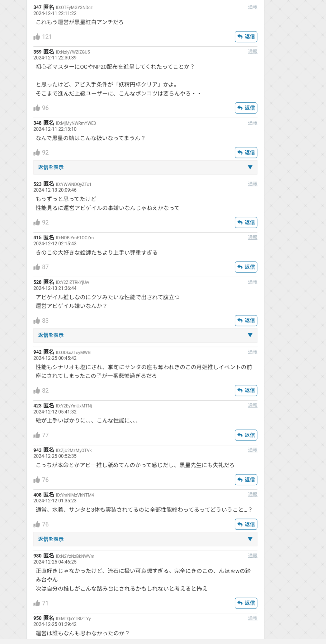Click 返信 button on comment 359
Image resolution: width=326 pixels, height=644 pixels.
click(x=246, y=108)
